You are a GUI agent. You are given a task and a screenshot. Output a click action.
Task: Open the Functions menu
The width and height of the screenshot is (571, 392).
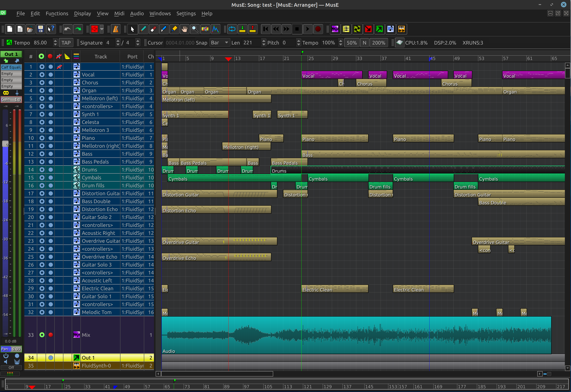[57, 13]
